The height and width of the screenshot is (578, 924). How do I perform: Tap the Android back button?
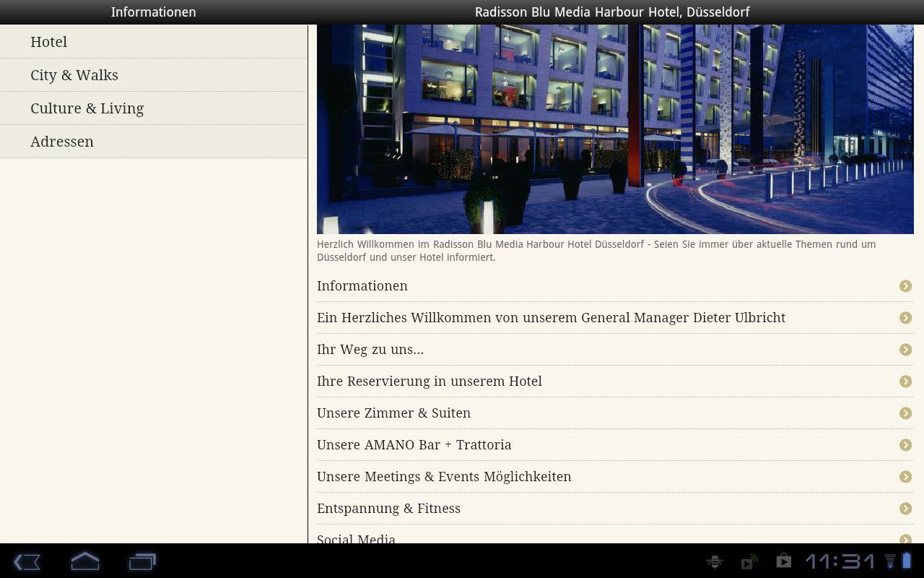[27, 561]
